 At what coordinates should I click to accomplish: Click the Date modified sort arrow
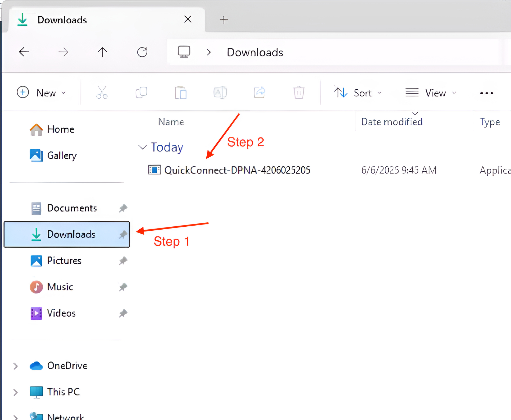tap(415, 114)
